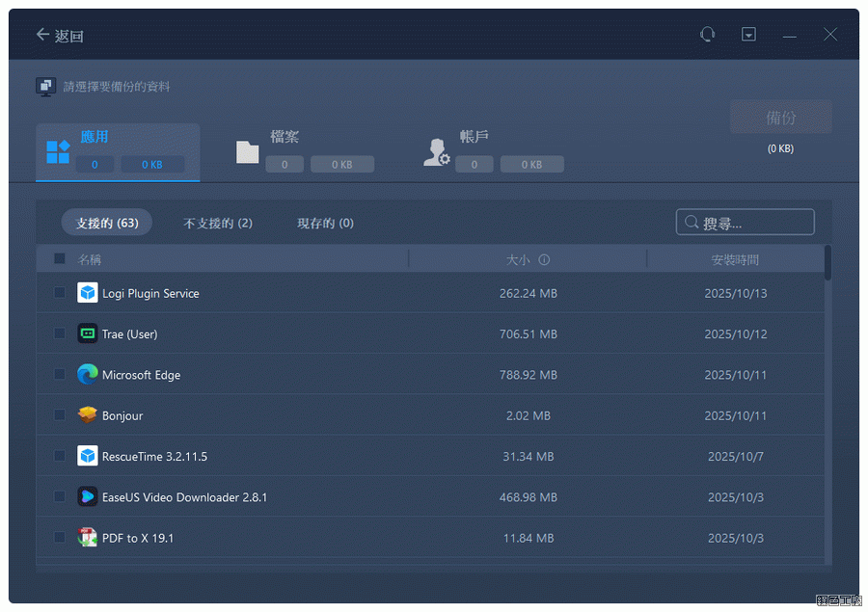Check the RescueTime 3.2.11.5 checkbox
868x612 pixels.
point(60,456)
